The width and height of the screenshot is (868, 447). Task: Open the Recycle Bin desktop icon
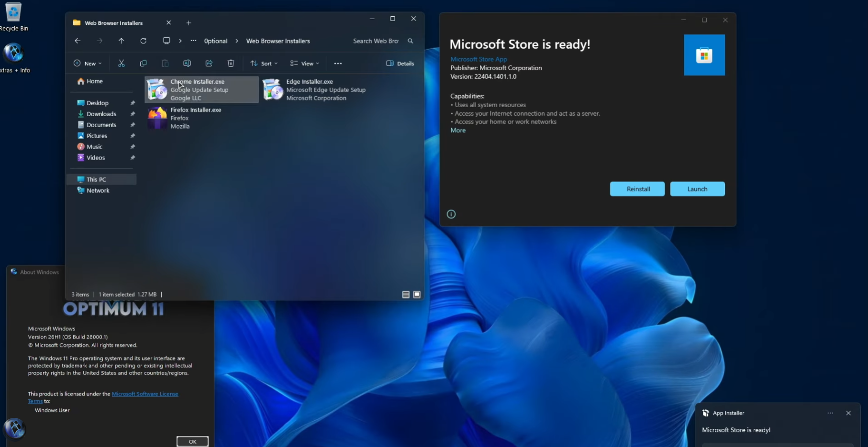(x=13, y=17)
